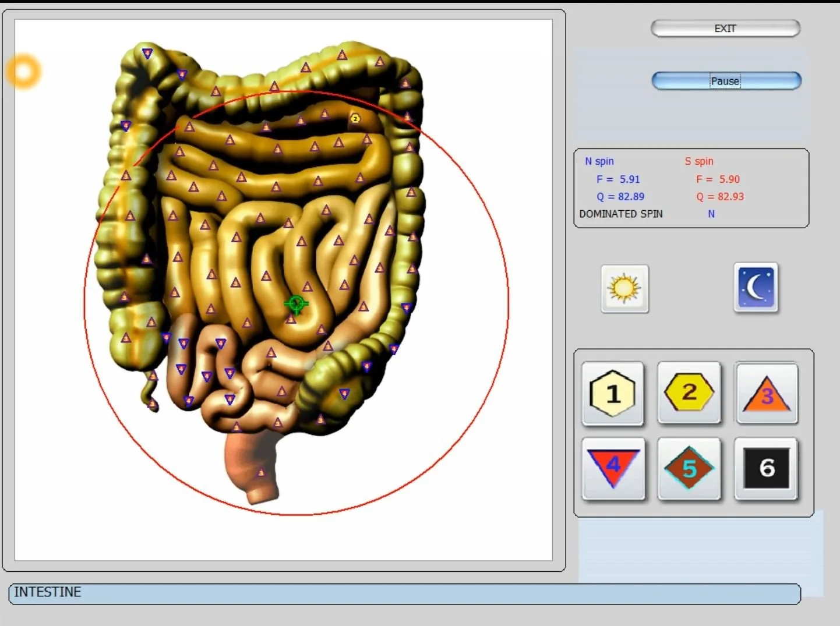
Task: Pause the scan with Pause button
Action: [726, 81]
